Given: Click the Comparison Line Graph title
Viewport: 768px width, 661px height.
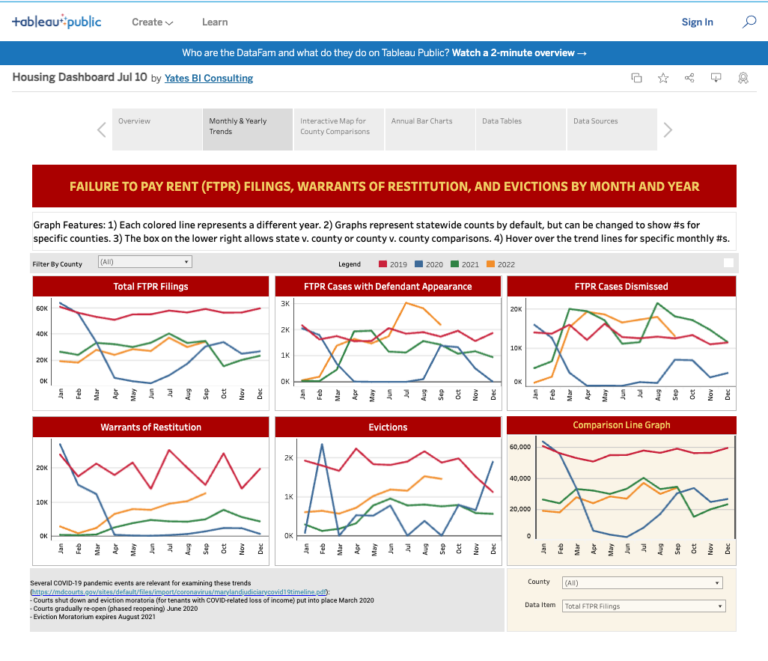Looking at the screenshot, I should coord(621,425).
